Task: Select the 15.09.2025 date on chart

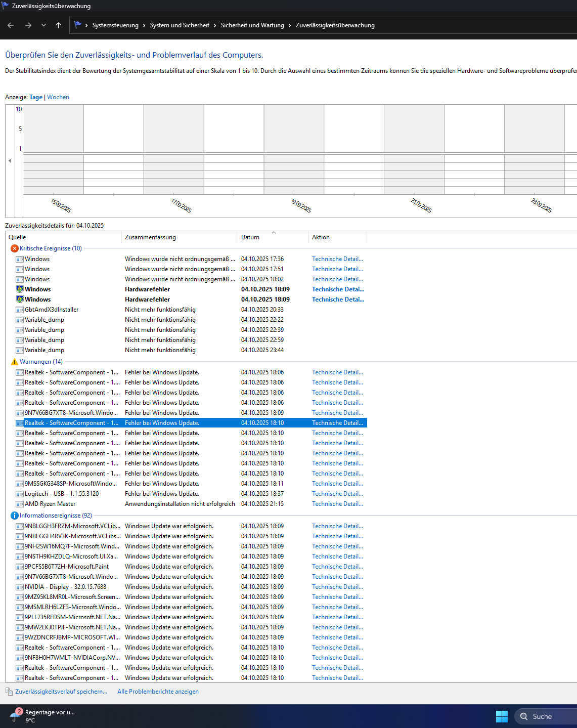Action: click(61, 205)
